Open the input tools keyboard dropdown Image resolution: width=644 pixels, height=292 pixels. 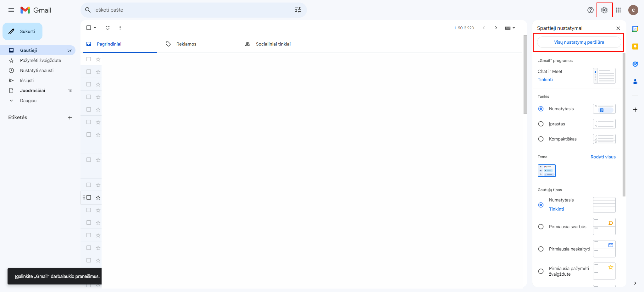coord(510,28)
